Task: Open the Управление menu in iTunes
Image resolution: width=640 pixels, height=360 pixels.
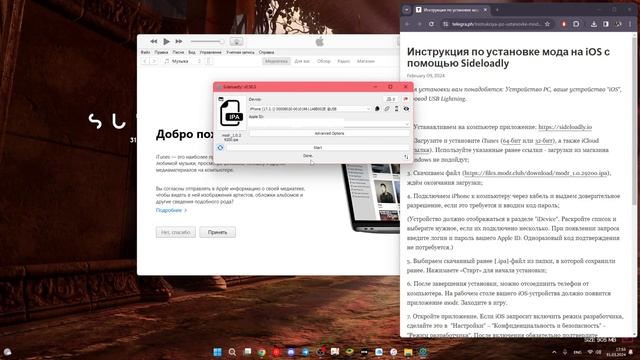Action: click(210, 52)
